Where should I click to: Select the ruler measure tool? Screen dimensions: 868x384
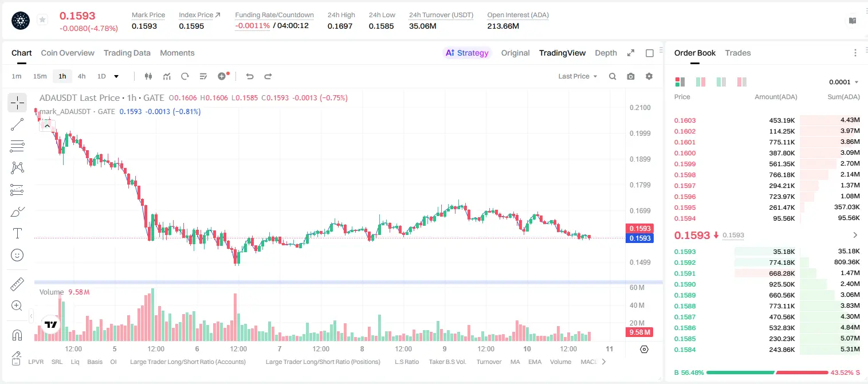point(17,284)
